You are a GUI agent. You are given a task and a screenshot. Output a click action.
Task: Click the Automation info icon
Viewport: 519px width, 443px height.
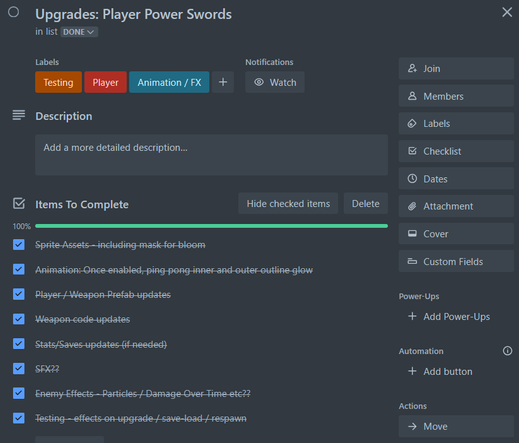coord(507,351)
